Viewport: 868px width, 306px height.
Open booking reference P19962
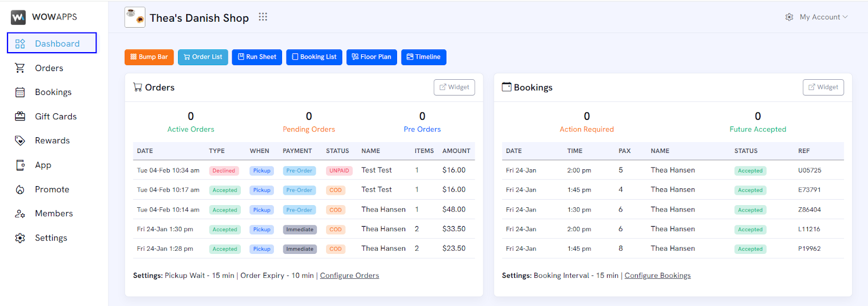click(809, 248)
